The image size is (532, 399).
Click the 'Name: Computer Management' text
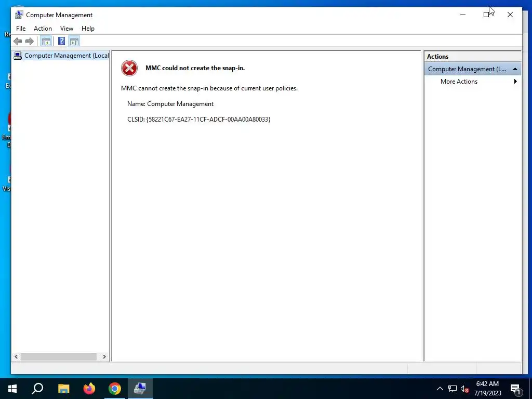[x=170, y=104]
